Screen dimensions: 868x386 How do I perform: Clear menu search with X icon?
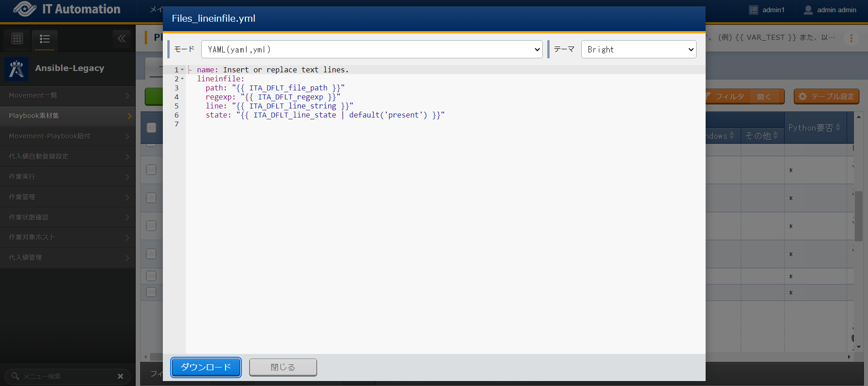[x=120, y=376]
